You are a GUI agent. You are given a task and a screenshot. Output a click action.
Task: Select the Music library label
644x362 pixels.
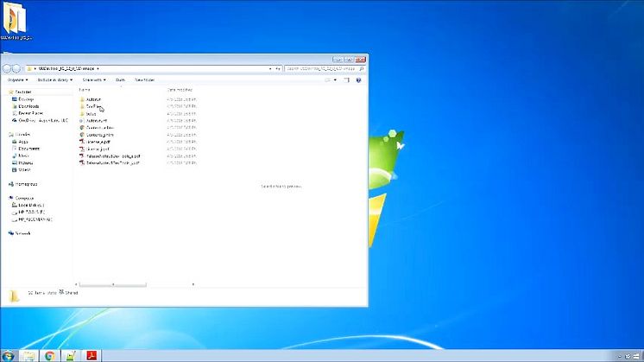[24, 156]
